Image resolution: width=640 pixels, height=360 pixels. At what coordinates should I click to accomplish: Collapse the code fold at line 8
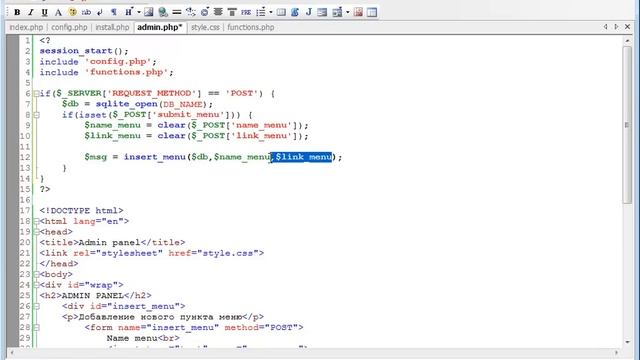tap(36, 115)
